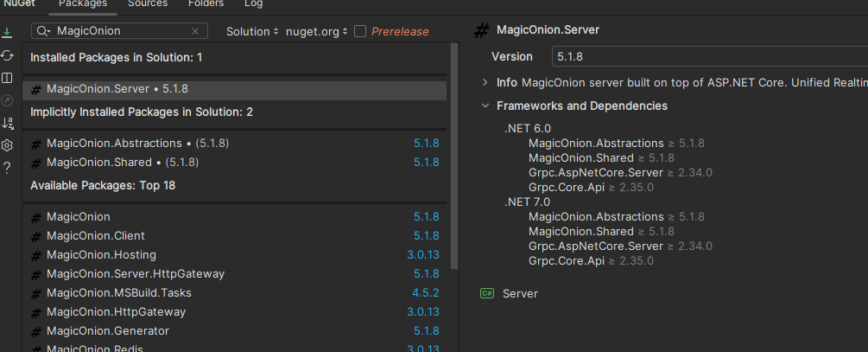This screenshot has height=352, width=868.
Task: Click the package icon beside MagicOnion.MSBuild.Tasks
Action: coord(36,293)
